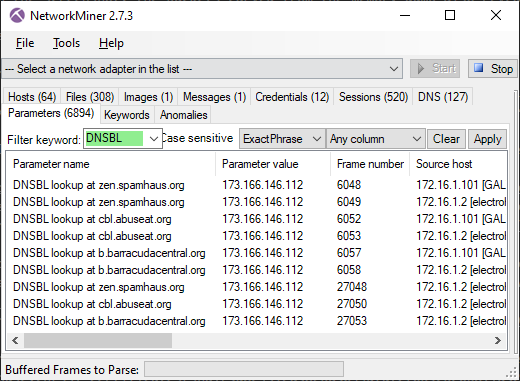This screenshot has height=381, width=520.
Task: Click the Start capture button
Action: click(435, 69)
